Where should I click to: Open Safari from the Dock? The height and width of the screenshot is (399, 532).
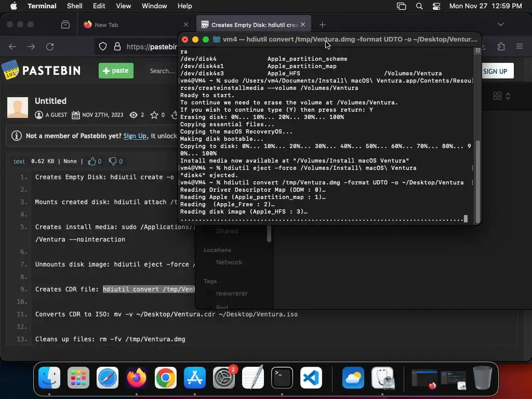pyautogui.click(x=108, y=378)
